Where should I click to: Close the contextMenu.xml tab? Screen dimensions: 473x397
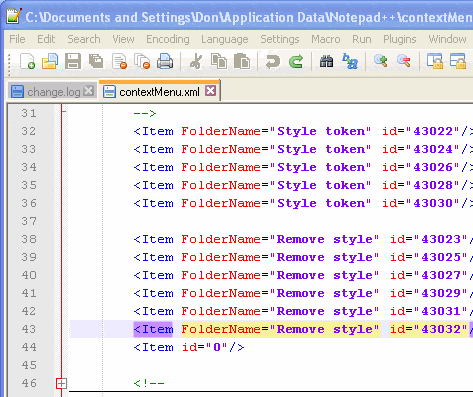point(210,90)
